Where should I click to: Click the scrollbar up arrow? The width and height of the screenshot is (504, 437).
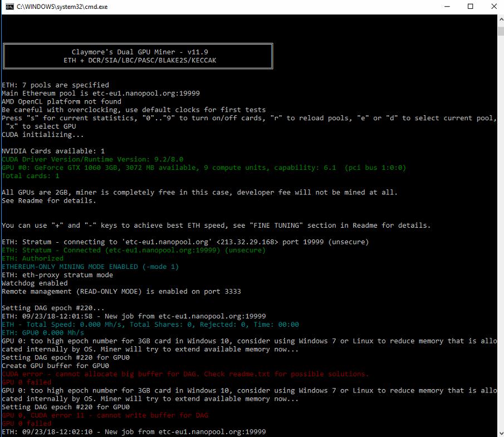(501, 19)
